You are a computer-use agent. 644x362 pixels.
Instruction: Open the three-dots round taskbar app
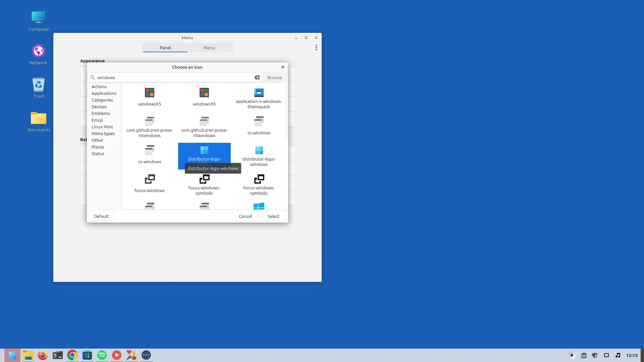(x=146, y=355)
